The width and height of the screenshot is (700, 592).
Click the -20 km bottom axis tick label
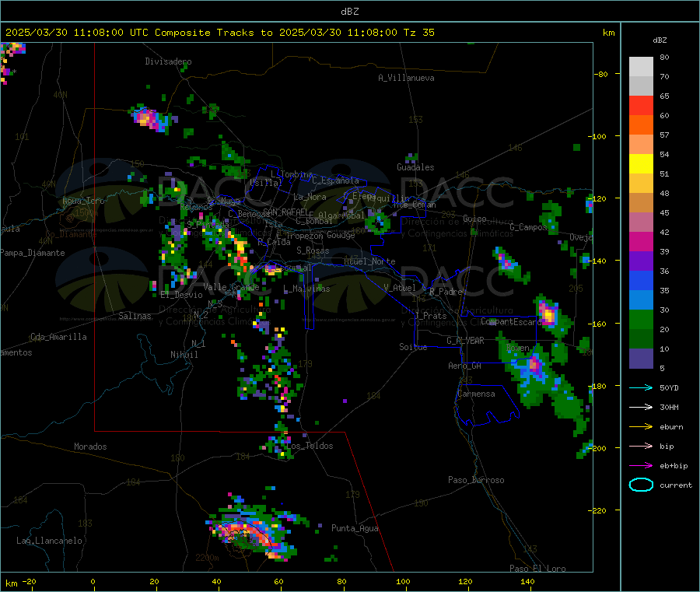click(x=30, y=581)
